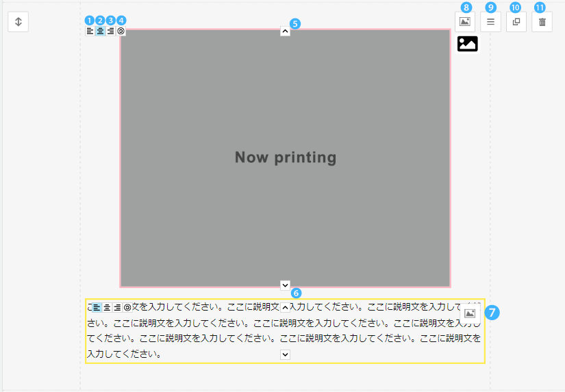Delete the block with the trash icon
The height and width of the screenshot is (392, 565).
(542, 22)
